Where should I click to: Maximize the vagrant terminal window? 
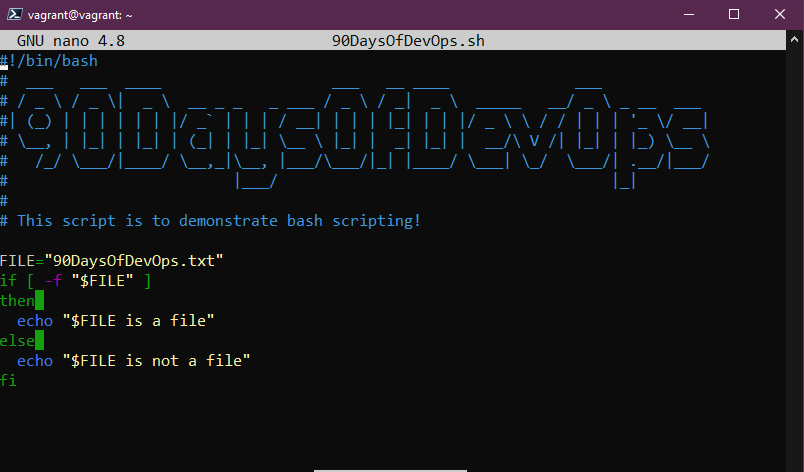[x=734, y=15]
